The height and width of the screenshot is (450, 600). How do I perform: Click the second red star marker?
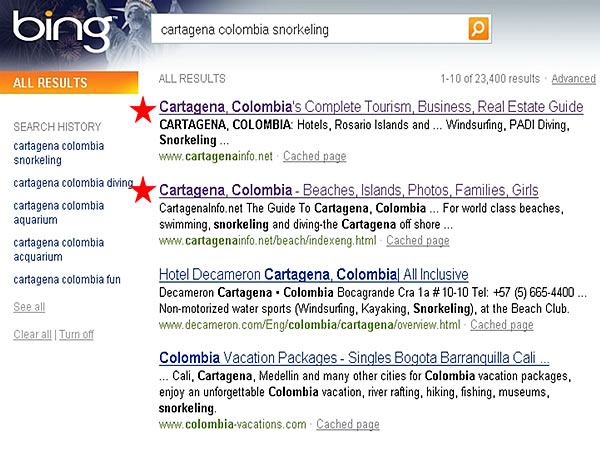click(x=145, y=190)
